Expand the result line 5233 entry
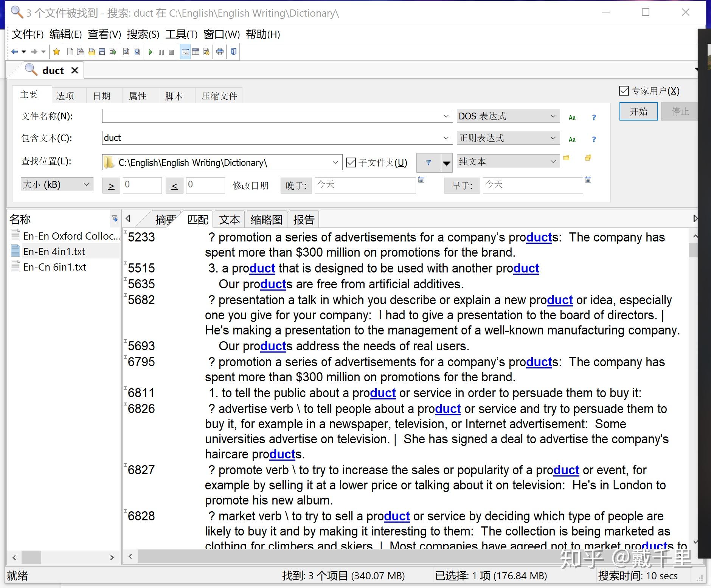 click(x=125, y=232)
